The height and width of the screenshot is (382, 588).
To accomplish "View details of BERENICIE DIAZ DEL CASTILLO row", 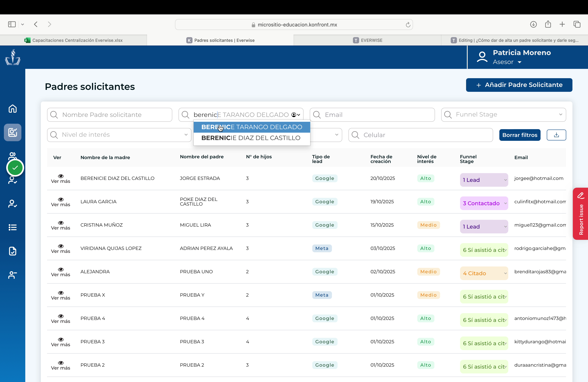I will coord(60,178).
